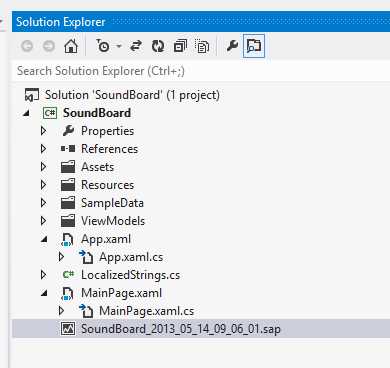Click the Search Solution Explorer field
The height and width of the screenshot is (368, 390).
[201, 71]
